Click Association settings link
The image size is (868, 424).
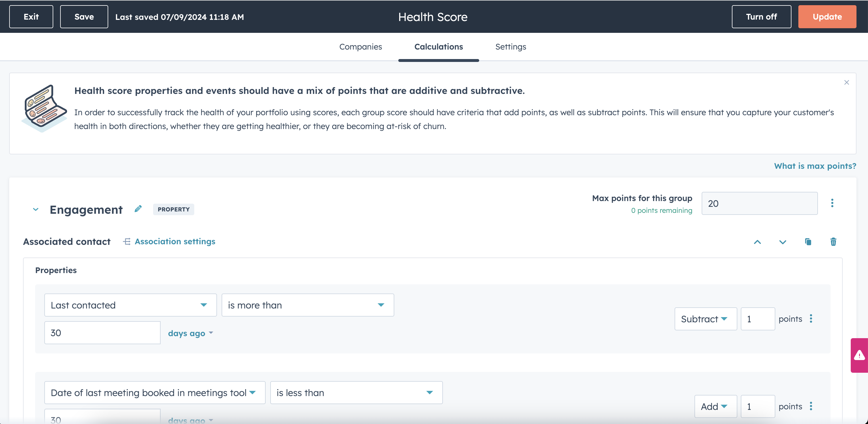174,241
